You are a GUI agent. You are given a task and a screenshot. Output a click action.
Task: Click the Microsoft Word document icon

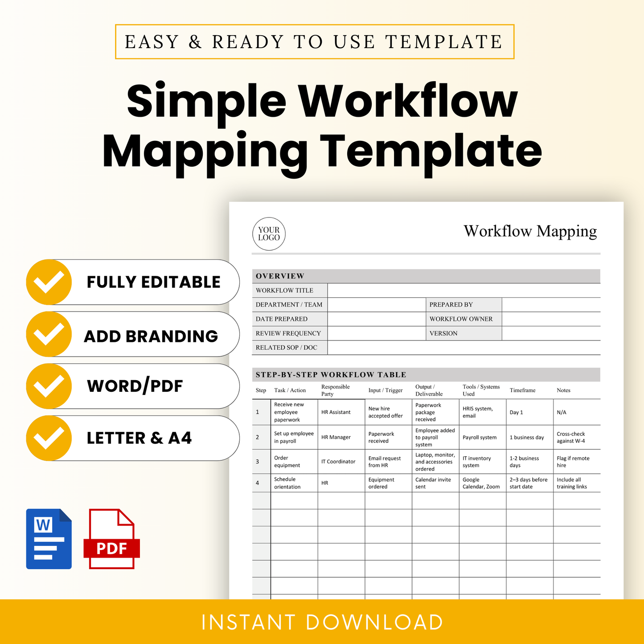pyautogui.click(x=49, y=539)
